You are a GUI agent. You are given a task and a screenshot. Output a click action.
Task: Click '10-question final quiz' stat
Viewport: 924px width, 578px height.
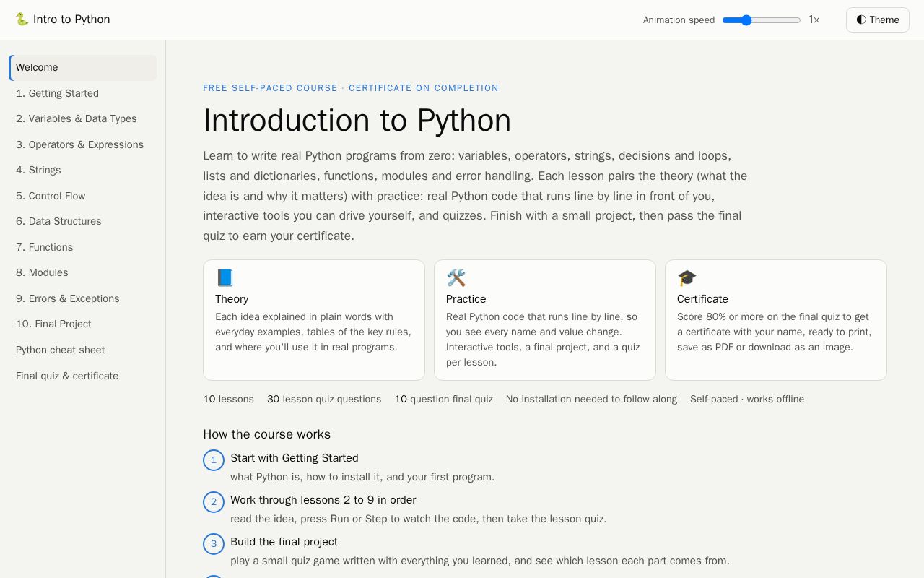(444, 400)
